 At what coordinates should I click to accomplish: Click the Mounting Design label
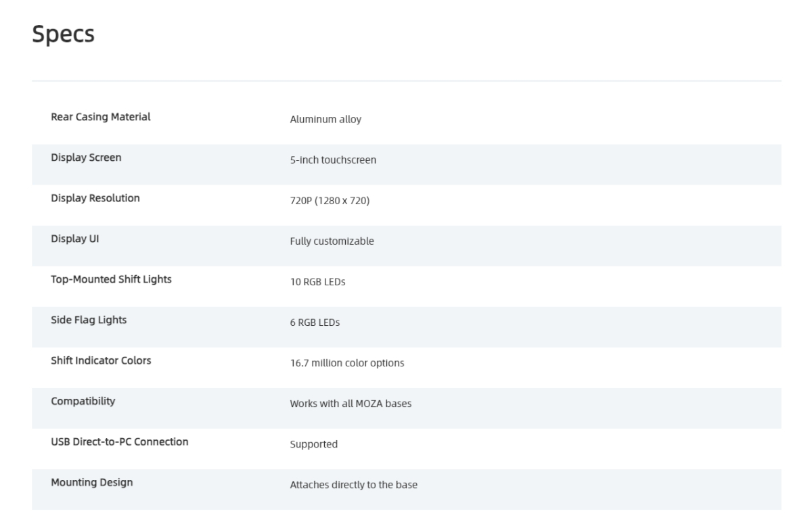(92, 482)
